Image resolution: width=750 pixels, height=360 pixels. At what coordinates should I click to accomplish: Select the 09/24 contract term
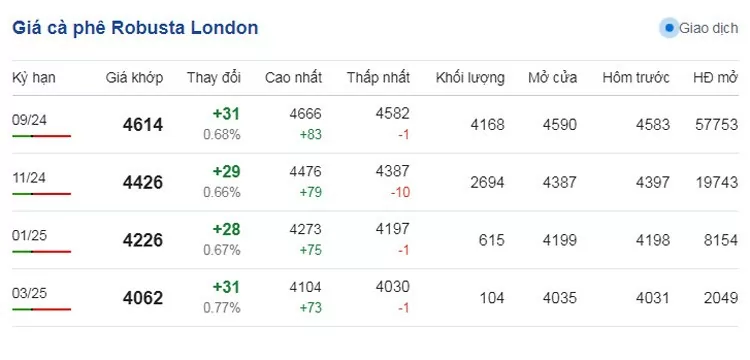(29, 120)
